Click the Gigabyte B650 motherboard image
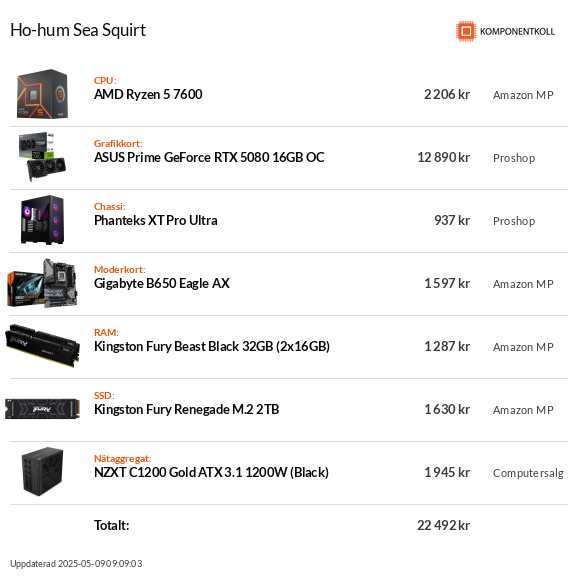Image resolution: width=577 pixels, height=577 pixels. coord(42,283)
